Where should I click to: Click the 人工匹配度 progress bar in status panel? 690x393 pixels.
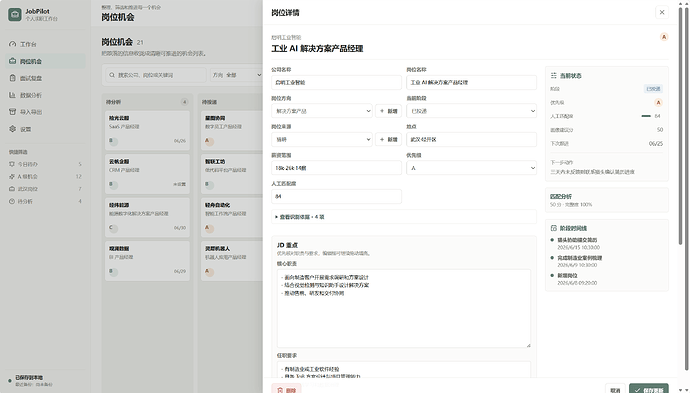[646, 116]
